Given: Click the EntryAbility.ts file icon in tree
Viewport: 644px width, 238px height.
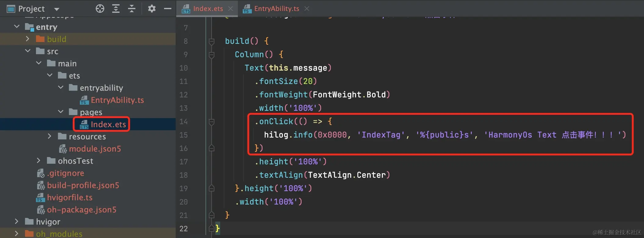Looking at the screenshot, I should click(x=84, y=100).
